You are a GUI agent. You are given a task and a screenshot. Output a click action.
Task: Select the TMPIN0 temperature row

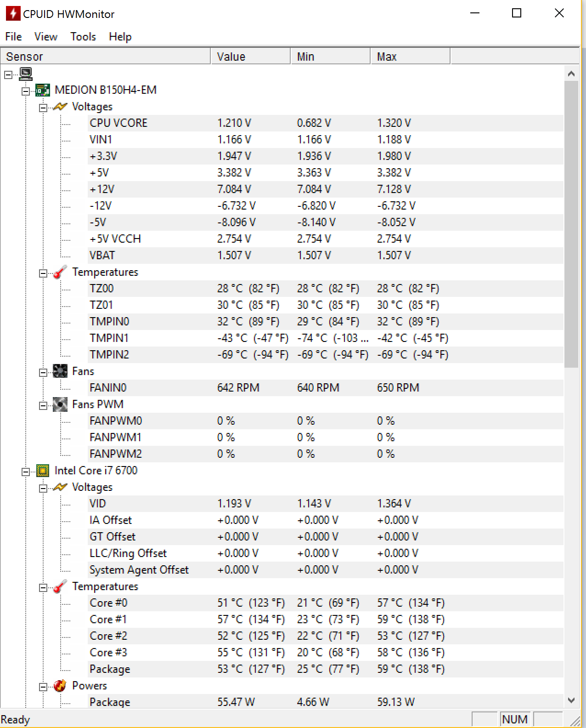tap(326, 322)
